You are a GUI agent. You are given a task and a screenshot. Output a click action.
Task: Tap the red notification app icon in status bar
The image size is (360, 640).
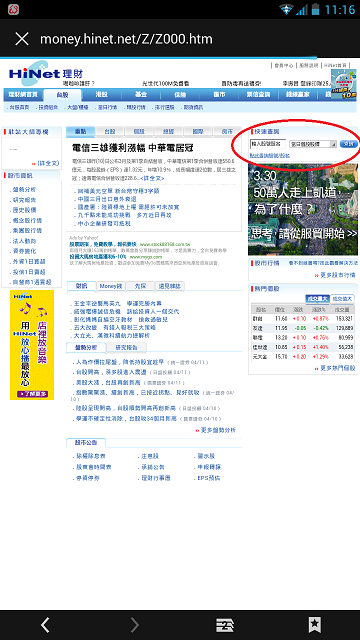(13, 9)
